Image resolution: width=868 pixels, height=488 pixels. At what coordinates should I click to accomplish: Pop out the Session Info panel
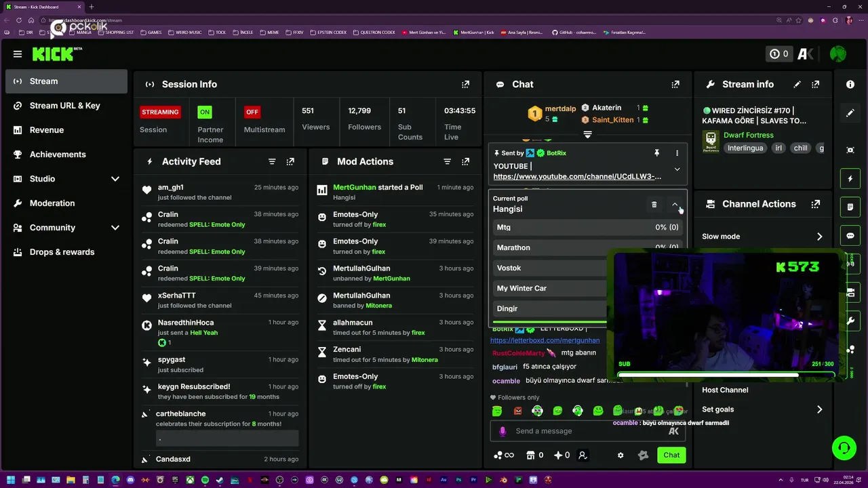465,84
